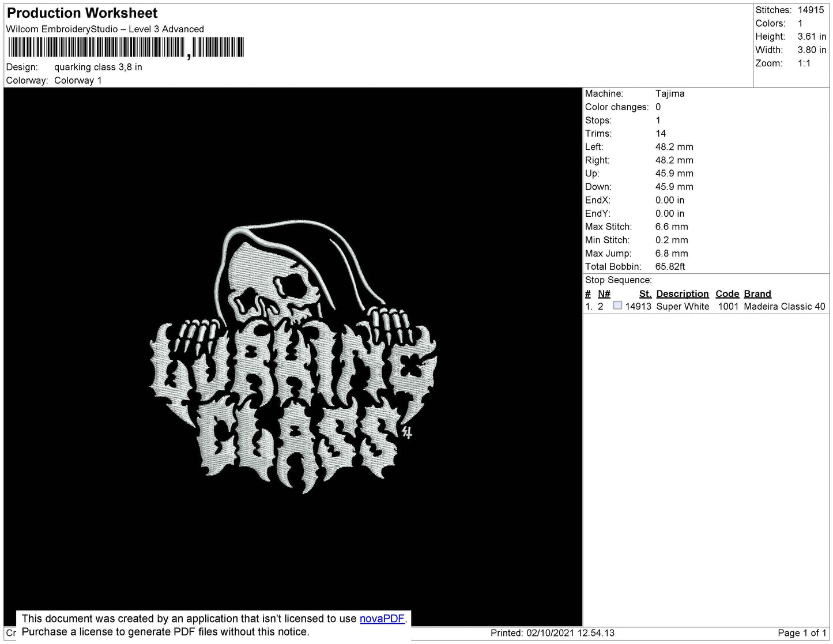Image resolution: width=833 pixels, height=644 pixels.
Task: Click the Super White thread color swatch
Action: tap(617, 306)
